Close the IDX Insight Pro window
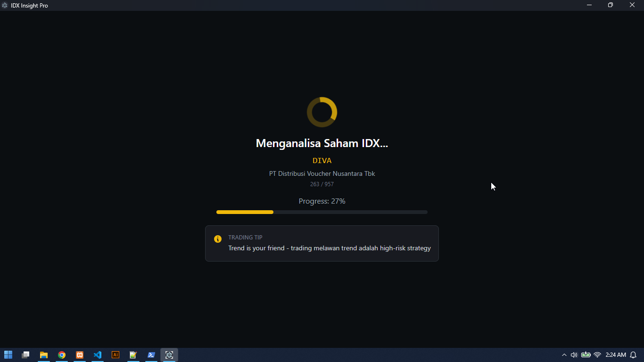Image resolution: width=644 pixels, height=362 pixels. point(633,5)
